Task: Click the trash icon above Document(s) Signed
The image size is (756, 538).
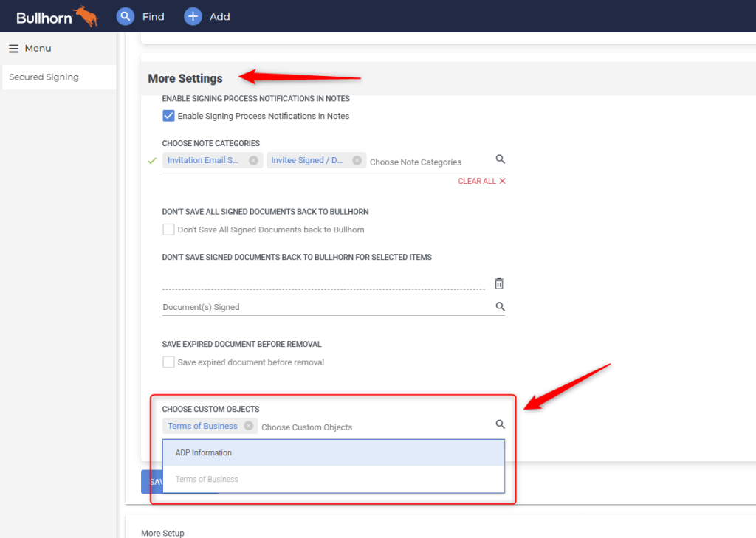Action: [499, 283]
